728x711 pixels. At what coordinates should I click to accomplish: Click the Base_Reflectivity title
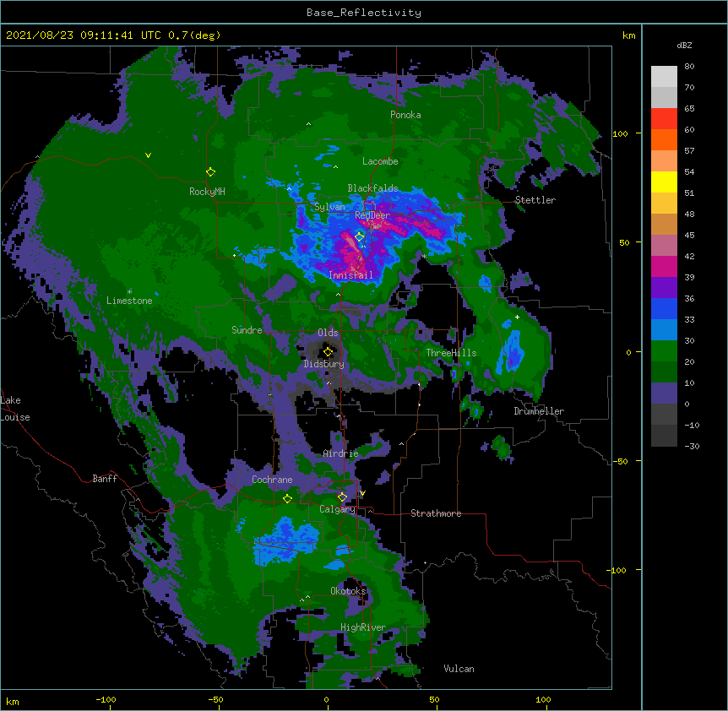(364, 13)
